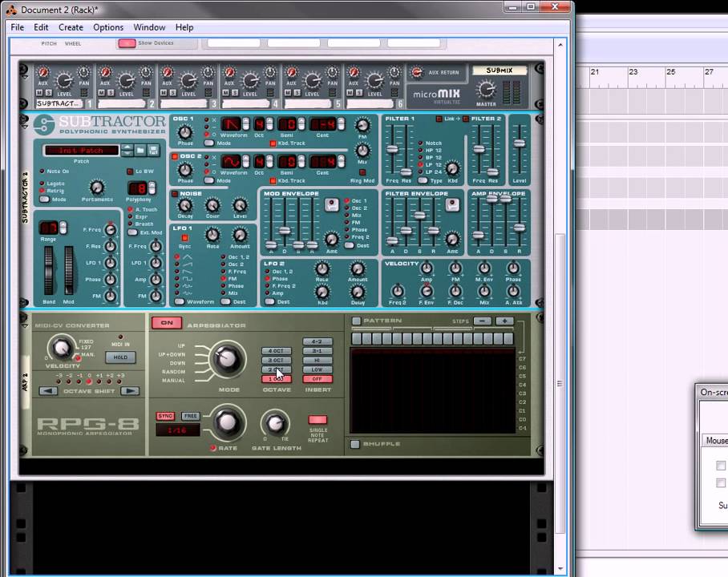Open the Edit menu
This screenshot has height=577, width=728.
(41, 27)
